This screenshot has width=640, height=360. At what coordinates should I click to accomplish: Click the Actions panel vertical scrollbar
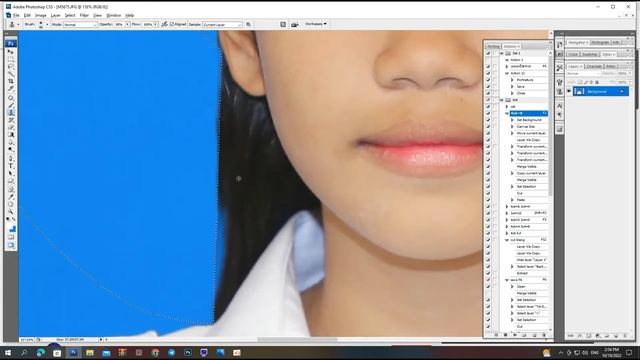551,127
